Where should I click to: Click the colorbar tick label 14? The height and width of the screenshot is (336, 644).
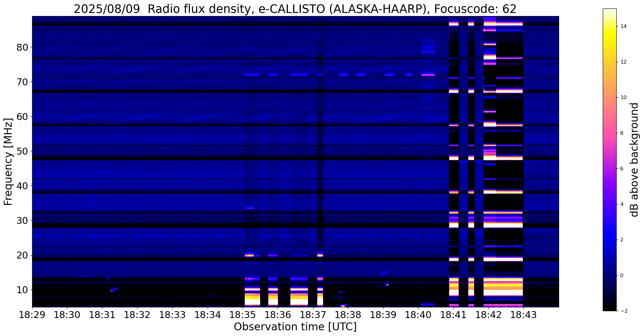pos(623,26)
